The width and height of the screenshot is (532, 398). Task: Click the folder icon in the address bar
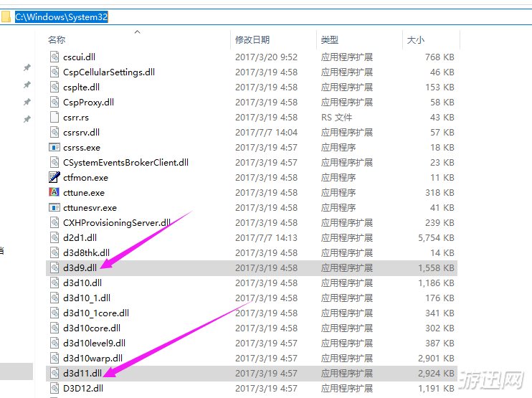[x=6, y=17]
